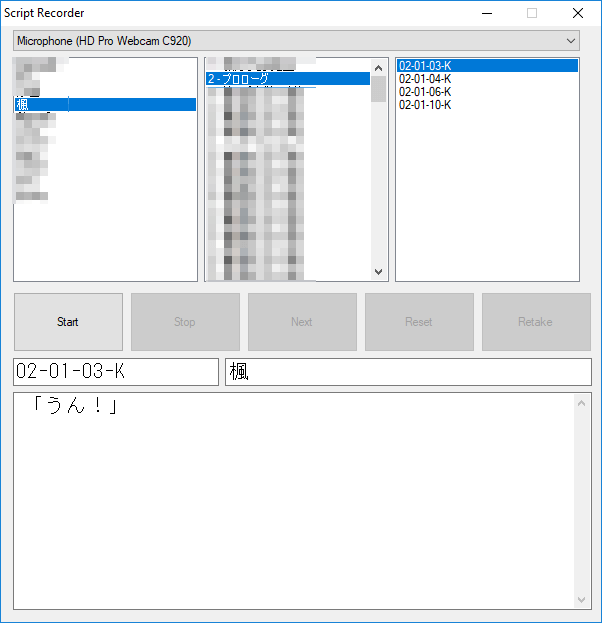
Task: Select the '2 - プロローグ' scene entry
Action: pos(287,78)
